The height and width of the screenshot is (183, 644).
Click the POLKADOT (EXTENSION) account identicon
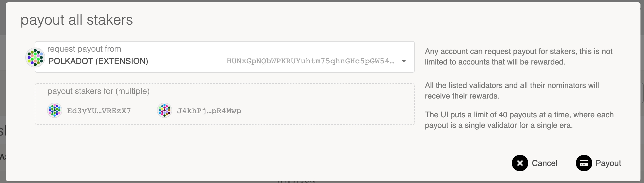click(35, 57)
